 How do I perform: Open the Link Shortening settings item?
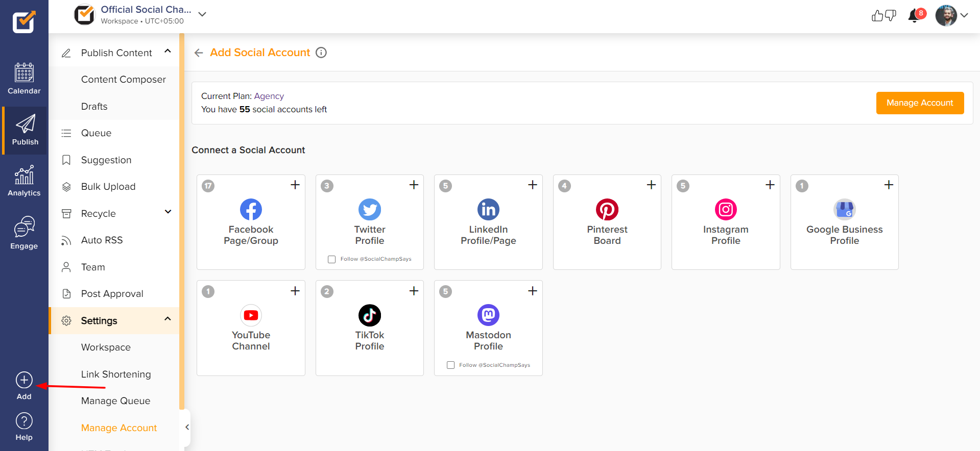tap(116, 374)
